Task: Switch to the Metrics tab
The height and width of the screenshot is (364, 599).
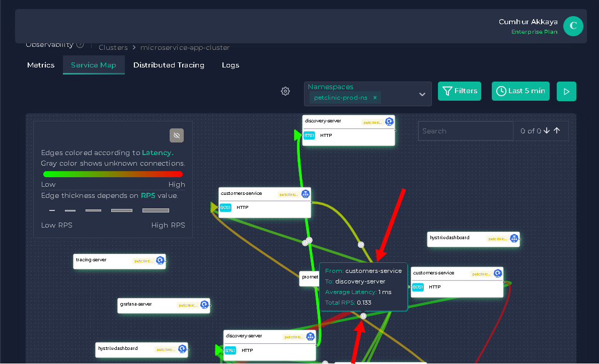Action: pyautogui.click(x=41, y=65)
